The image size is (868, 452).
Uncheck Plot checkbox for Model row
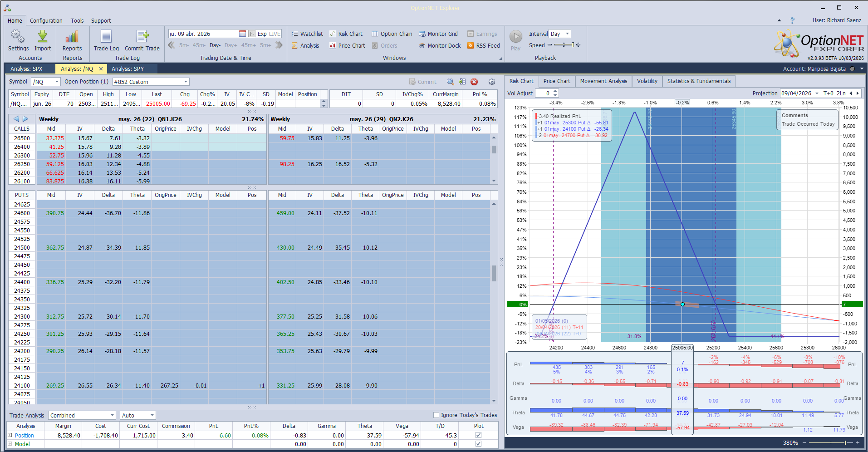coord(478,444)
